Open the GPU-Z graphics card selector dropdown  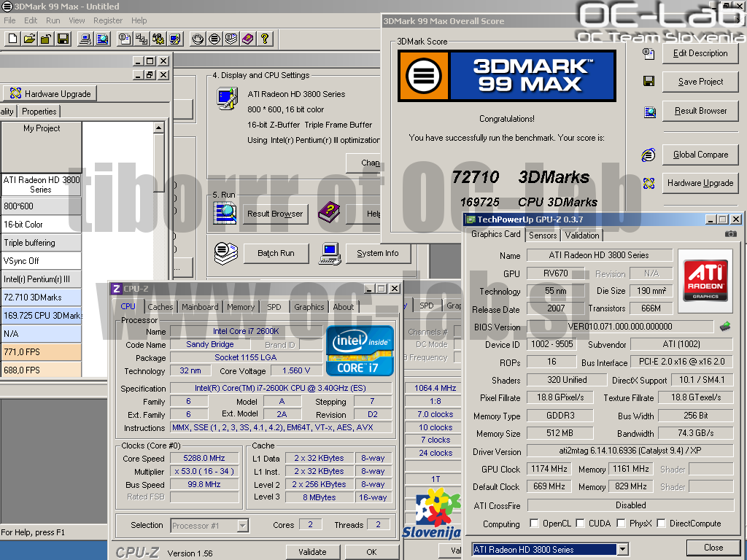622,550
